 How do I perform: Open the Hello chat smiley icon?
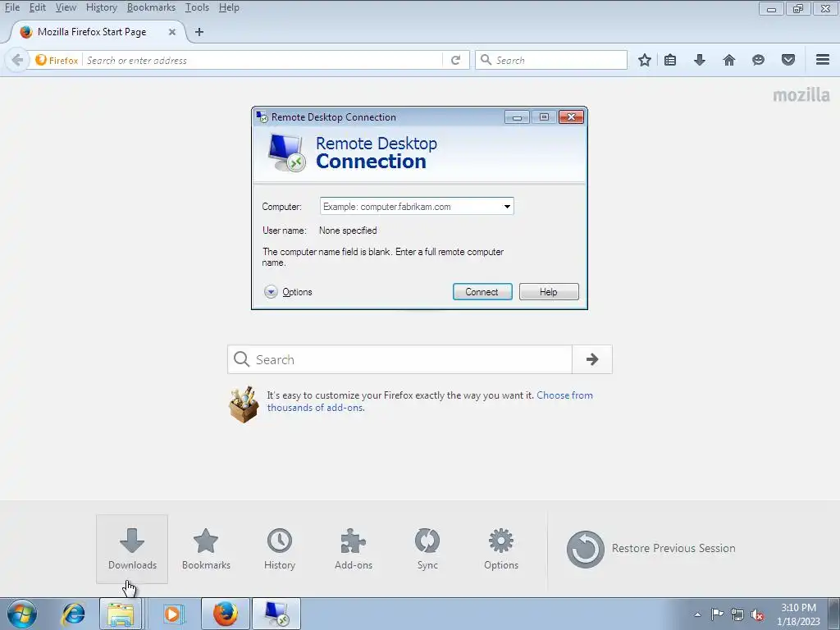tap(758, 60)
